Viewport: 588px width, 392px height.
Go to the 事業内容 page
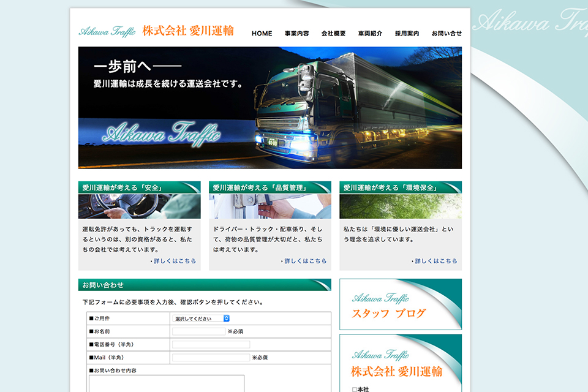click(x=296, y=34)
